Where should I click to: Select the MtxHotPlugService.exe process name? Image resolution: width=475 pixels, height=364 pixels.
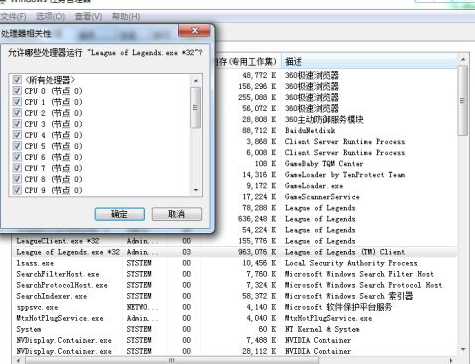coord(60,318)
